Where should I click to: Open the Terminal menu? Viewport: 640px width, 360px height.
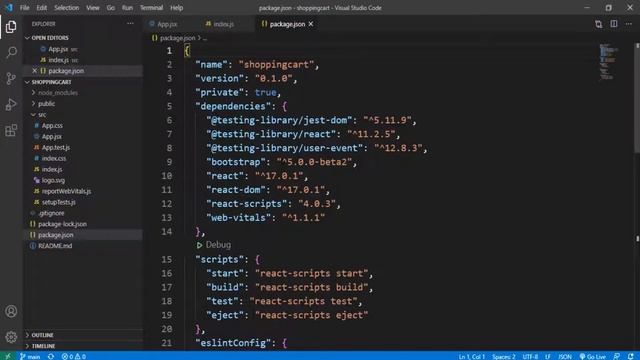(x=151, y=8)
